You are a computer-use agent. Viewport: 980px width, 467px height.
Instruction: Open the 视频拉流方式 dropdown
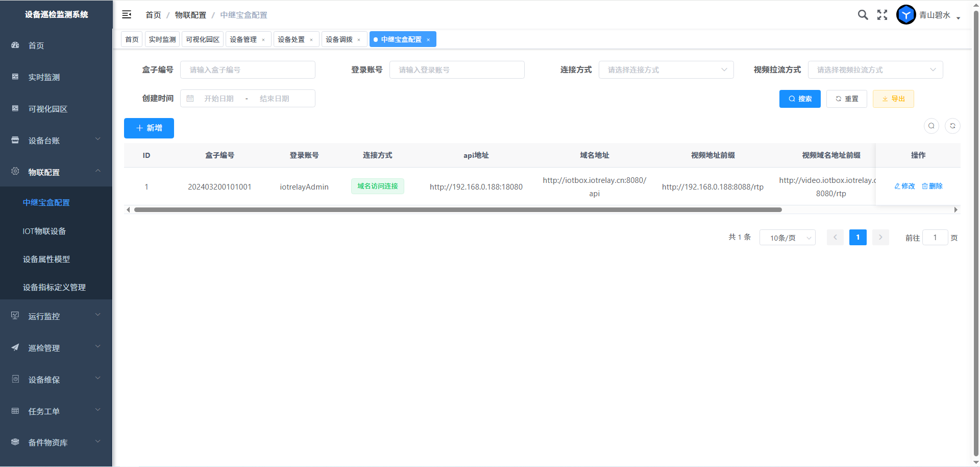875,70
